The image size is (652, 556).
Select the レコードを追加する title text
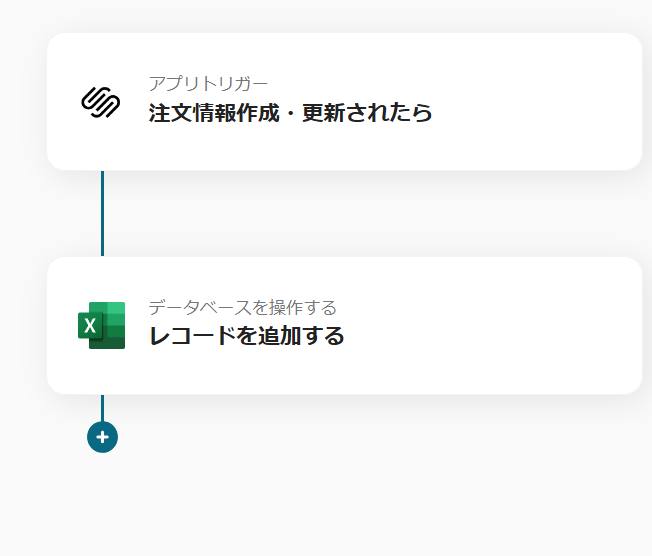coord(246,336)
